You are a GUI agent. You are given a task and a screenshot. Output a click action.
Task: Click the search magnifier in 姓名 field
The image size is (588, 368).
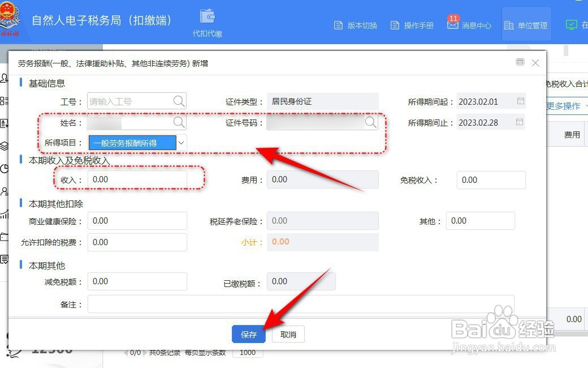pos(179,122)
